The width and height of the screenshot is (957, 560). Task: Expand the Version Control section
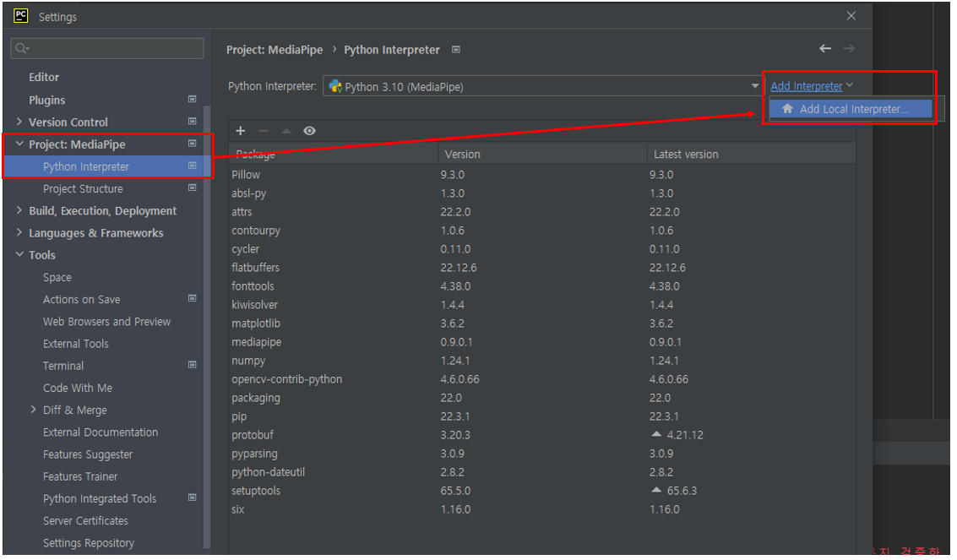(x=19, y=122)
